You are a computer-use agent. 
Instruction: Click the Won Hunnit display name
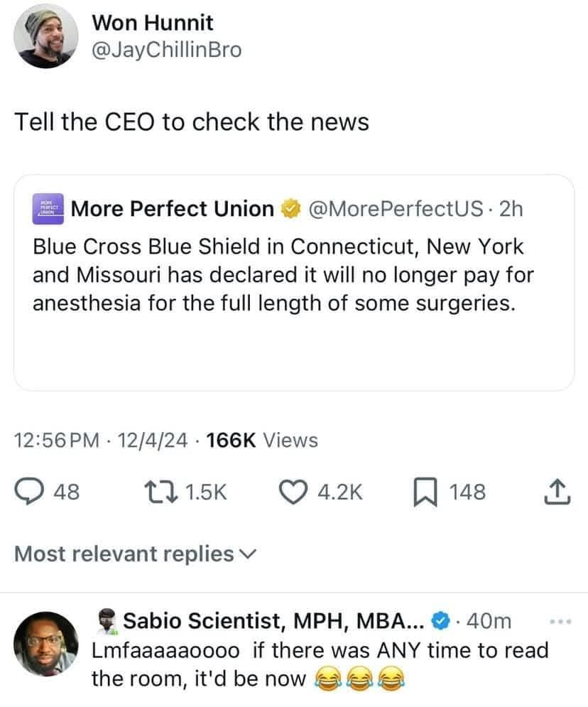point(153,22)
